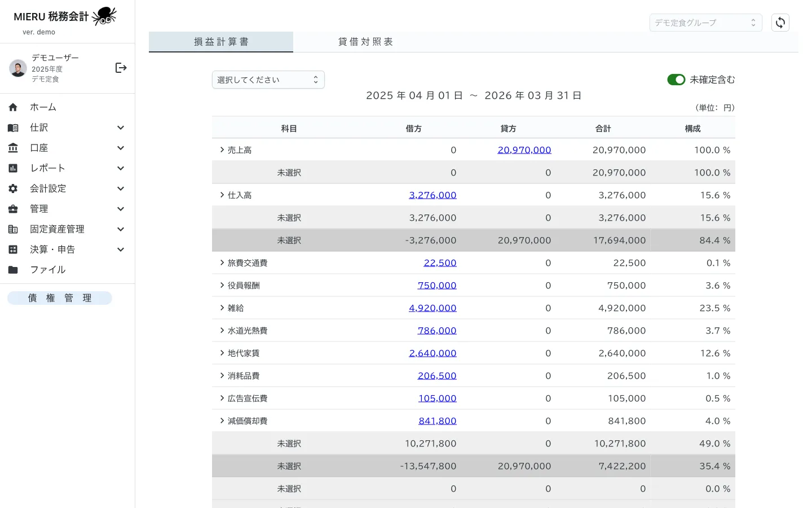Click the 管理 briefcase icon

pos(13,209)
